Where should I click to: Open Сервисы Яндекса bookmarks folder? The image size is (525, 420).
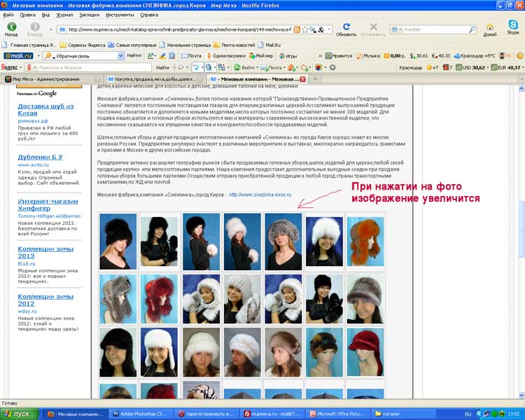coord(83,45)
